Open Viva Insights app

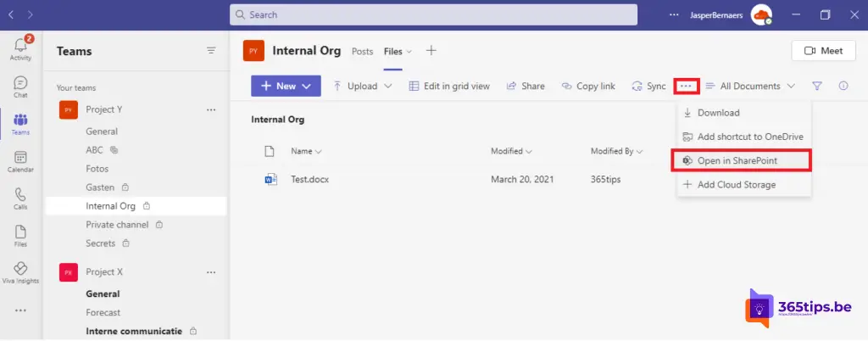click(x=20, y=272)
